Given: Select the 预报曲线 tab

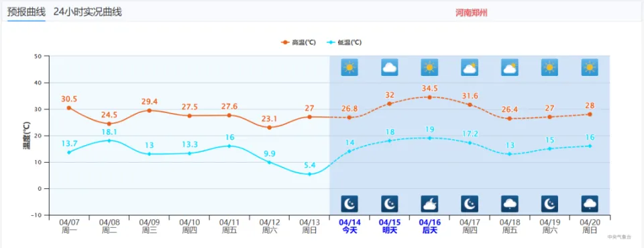Looking at the screenshot, I should [x=26, y=12].
